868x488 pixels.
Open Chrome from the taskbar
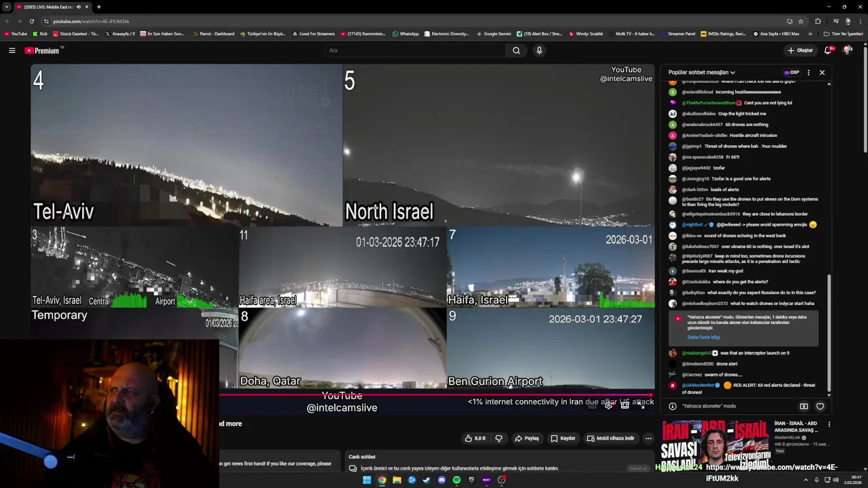pos(382,480)
